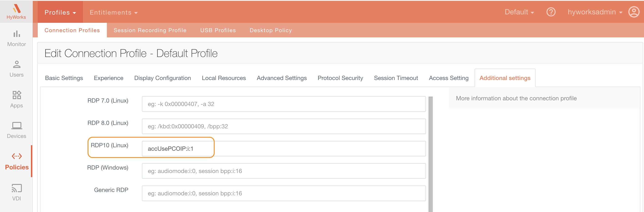
Task: Open the hyworksadmin user dropdown
Action: coord(595,12)
